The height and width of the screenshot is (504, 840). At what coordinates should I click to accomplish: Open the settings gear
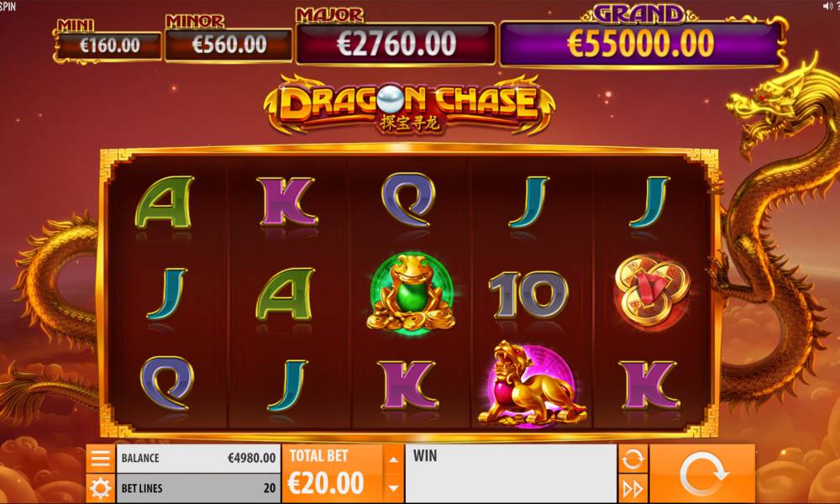pyautogui.click(x=101, y=488)
